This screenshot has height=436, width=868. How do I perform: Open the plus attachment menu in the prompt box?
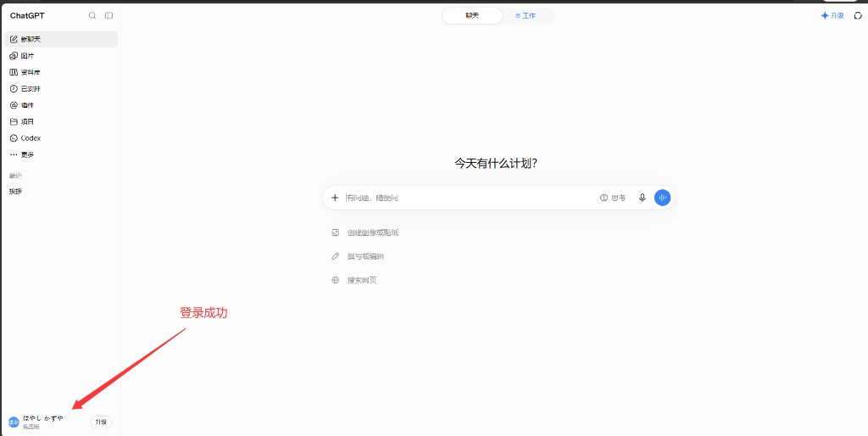click(334, 198)
